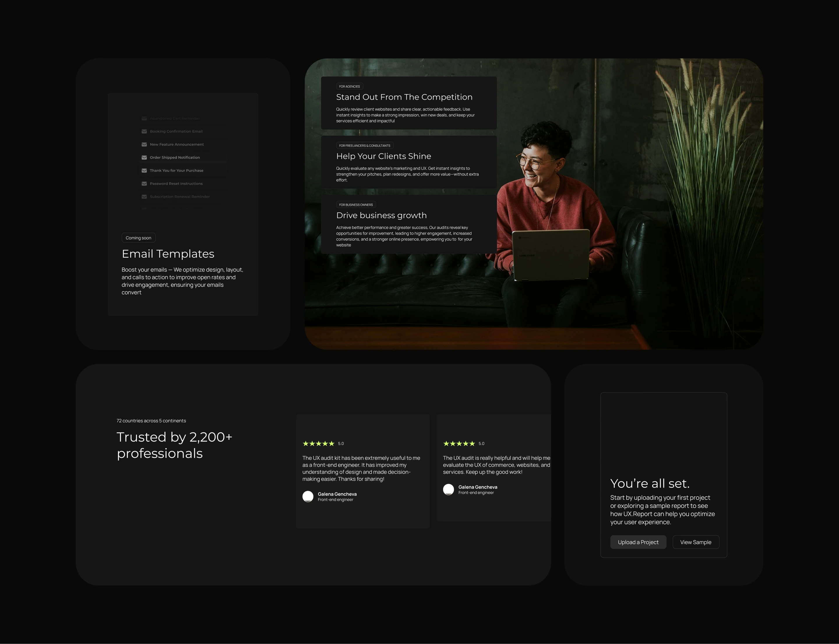Open the Help Your Clients Shine heading
Image resolution: width=839 pixels, height=644 pixels.
click(x=383, y=156)
